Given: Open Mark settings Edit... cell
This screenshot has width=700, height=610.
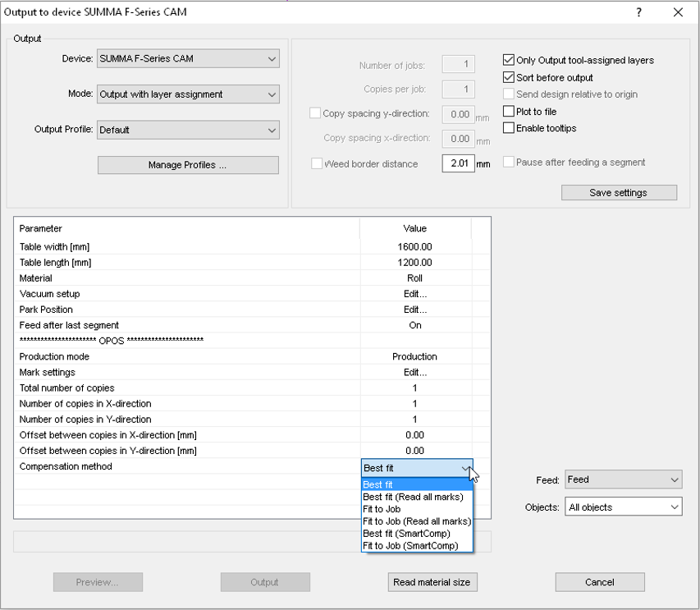Looking at the screenshot, I should [x=414, y=373].
